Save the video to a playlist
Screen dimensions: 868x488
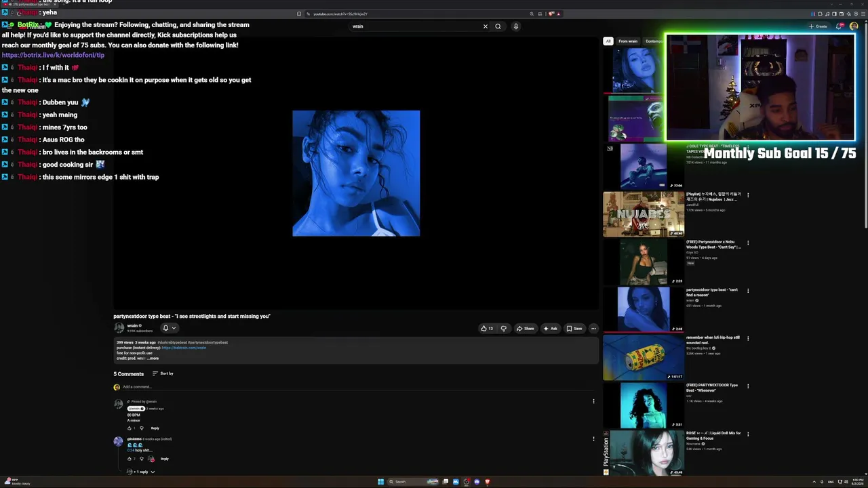tap(574, 329)
